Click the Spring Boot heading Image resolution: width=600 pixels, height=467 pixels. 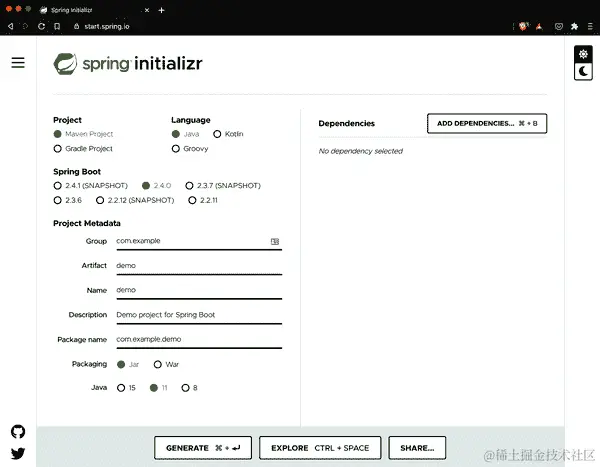click(77, 171)
